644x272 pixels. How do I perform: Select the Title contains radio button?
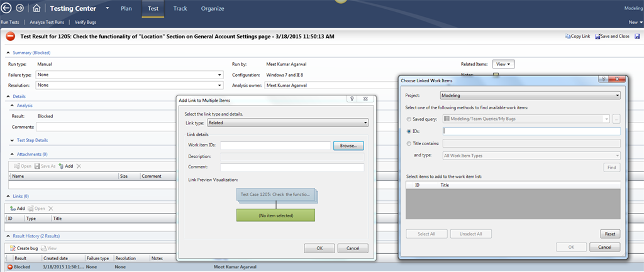(409, 143)
